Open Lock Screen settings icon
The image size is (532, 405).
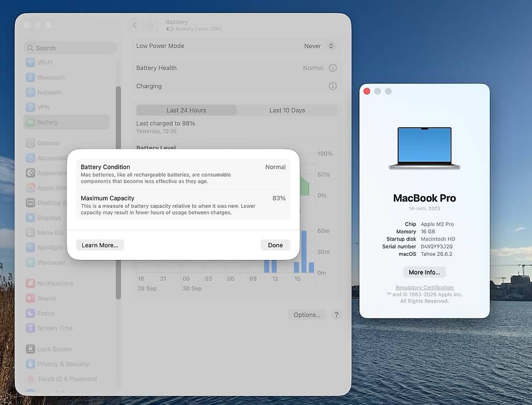click(31, 349)
